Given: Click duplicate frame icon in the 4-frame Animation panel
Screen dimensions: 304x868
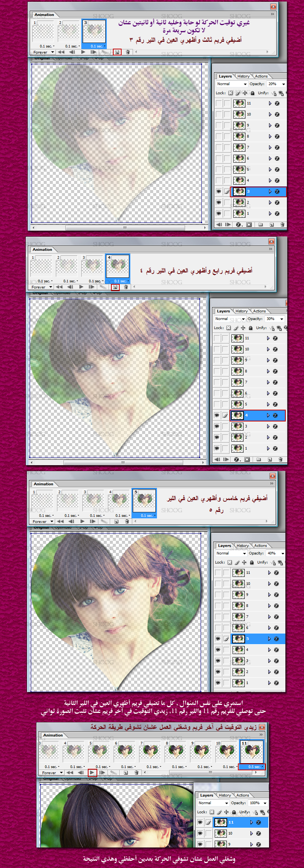Looking at the screenshot, I should 115,287.
